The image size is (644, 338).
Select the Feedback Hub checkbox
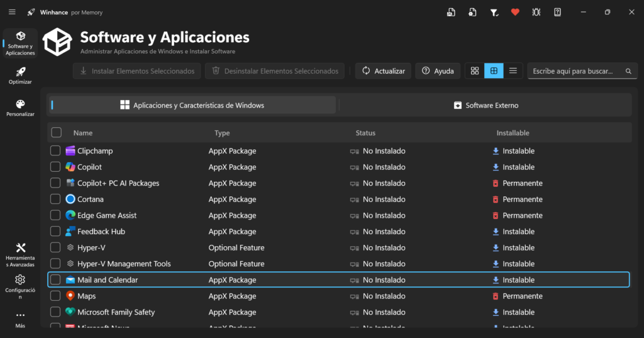pos(55,231)
